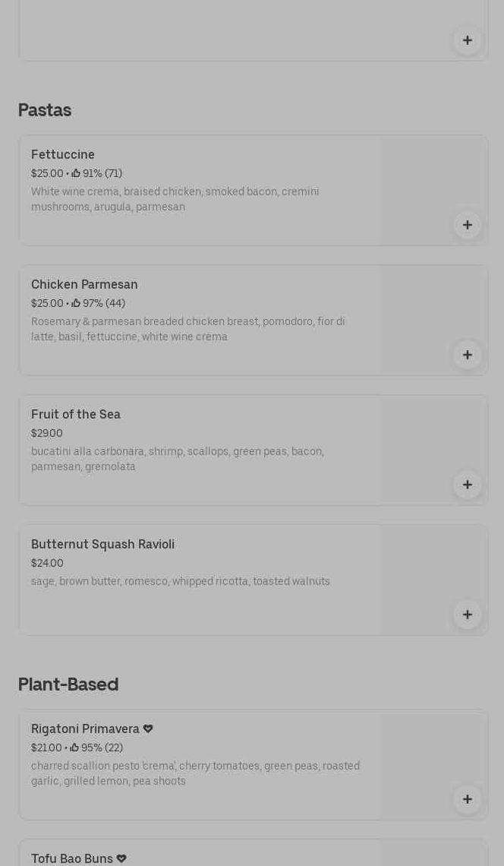Add Fettuccine with its plus button
Screen dimensions: 504x866
(x=467, y=225)
